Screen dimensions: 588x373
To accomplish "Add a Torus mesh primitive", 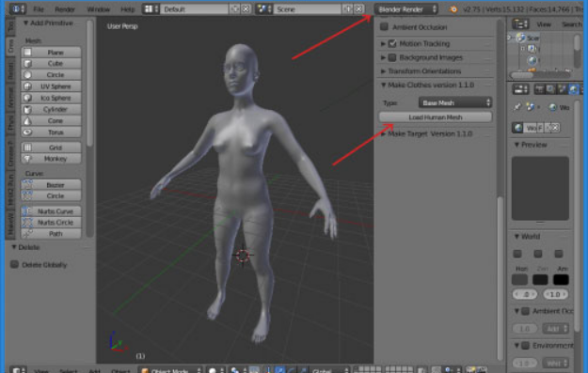I will (51, 132).
